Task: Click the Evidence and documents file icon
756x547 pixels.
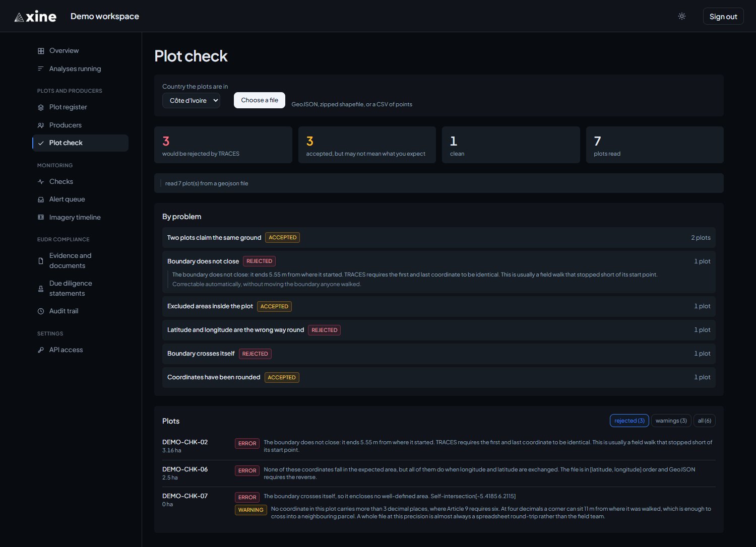Action: 41,261
